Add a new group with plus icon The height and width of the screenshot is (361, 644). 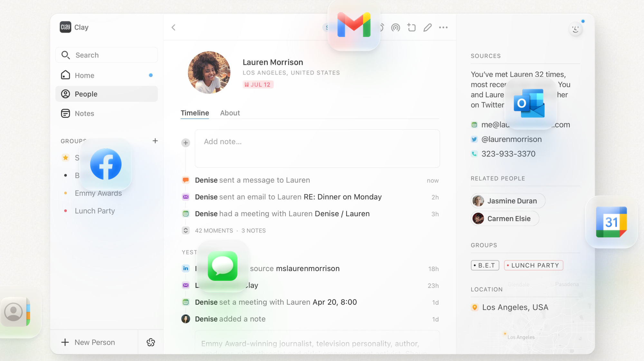[x=155, y=141]
